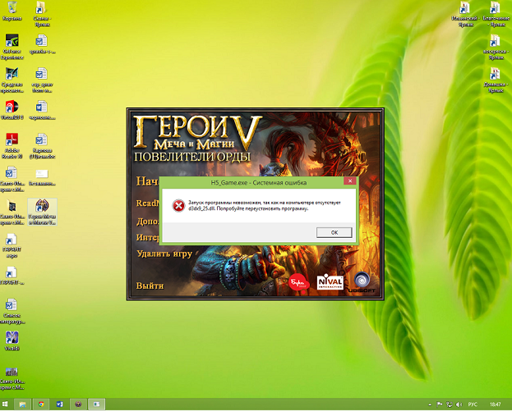The image size is (512, 411).
Task: Click the red Buka logo in launcher
Action: click(x=299, y=283)
